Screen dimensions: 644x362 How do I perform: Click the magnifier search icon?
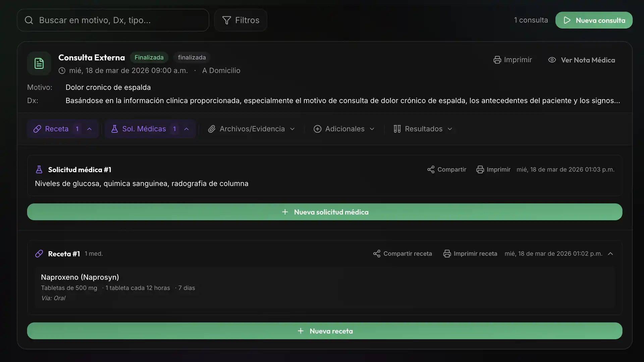29,20
